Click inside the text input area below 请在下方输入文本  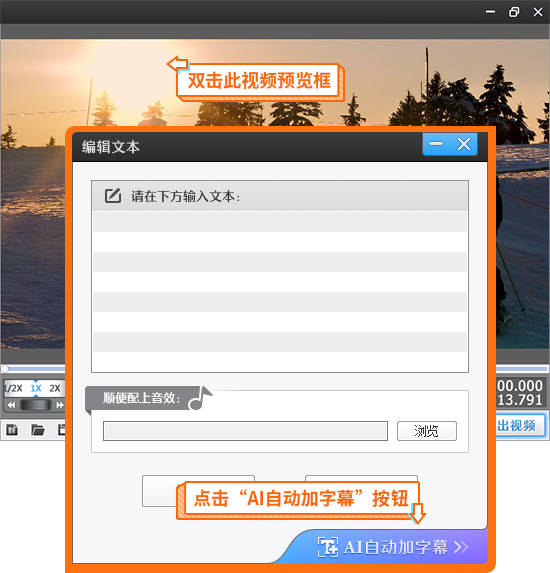[x=280, y=291]
